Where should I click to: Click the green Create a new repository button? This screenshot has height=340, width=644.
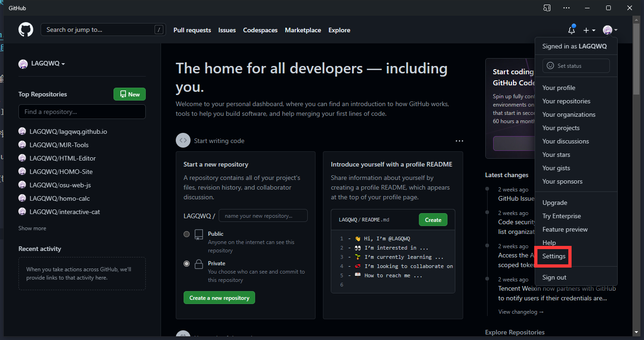219,298
